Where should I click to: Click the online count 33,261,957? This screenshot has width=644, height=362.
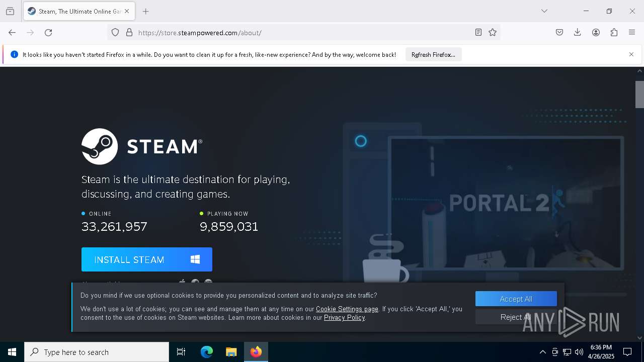click(114, 227)
